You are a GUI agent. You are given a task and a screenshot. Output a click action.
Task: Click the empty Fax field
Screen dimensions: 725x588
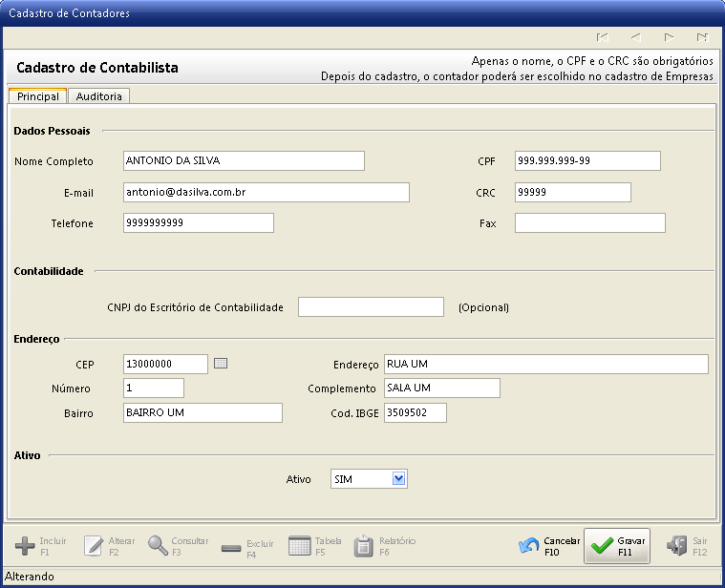click(590, 222)
